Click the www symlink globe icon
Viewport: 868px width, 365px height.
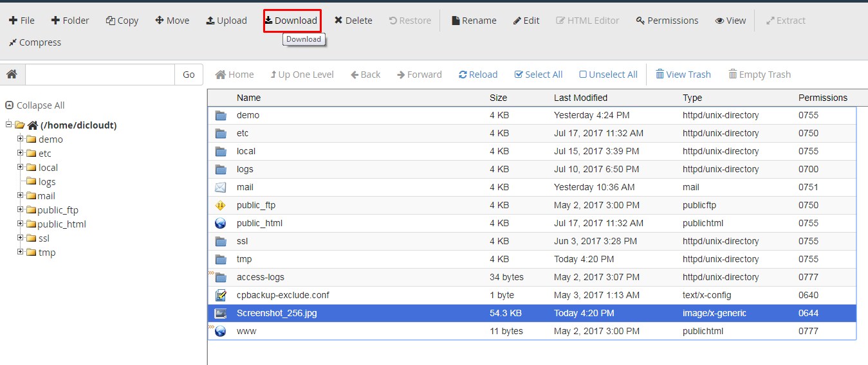pos(219,331)
